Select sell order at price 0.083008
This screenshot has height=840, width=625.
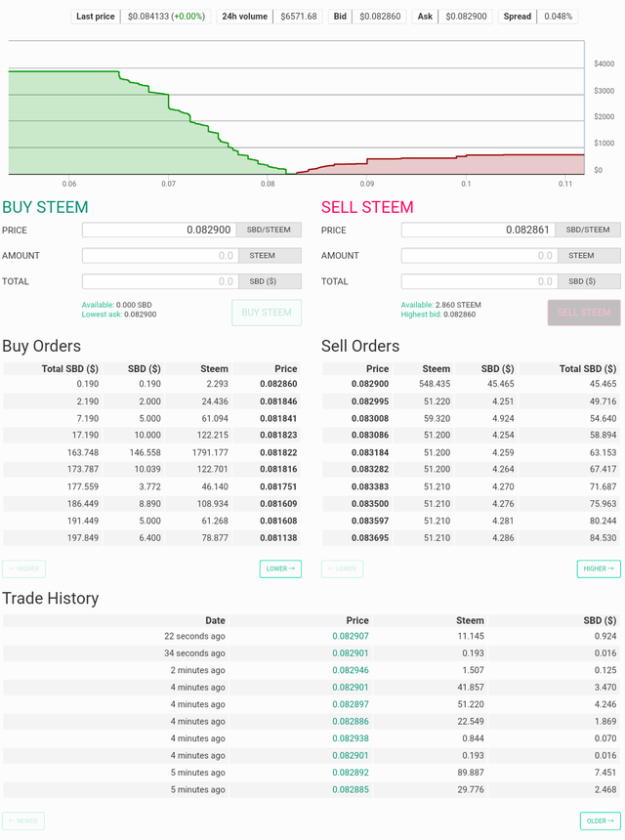[472, 418]
